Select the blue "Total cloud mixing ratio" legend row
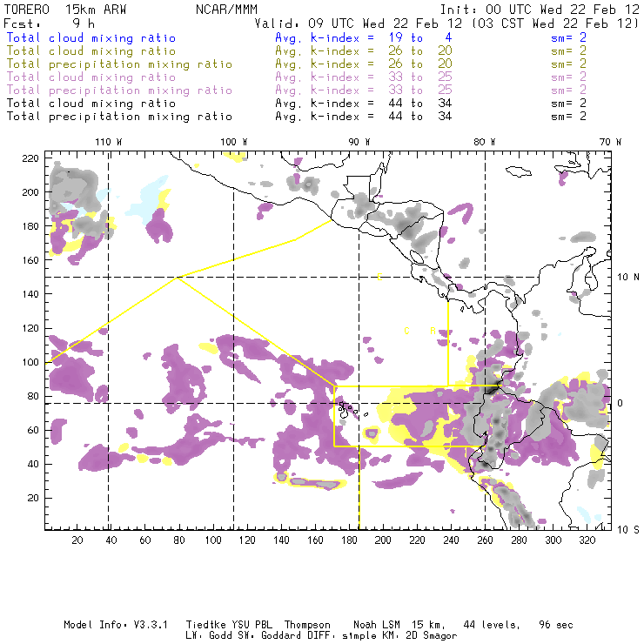The height and width of the screenshot is (644, 644). (x=91, y=38)
